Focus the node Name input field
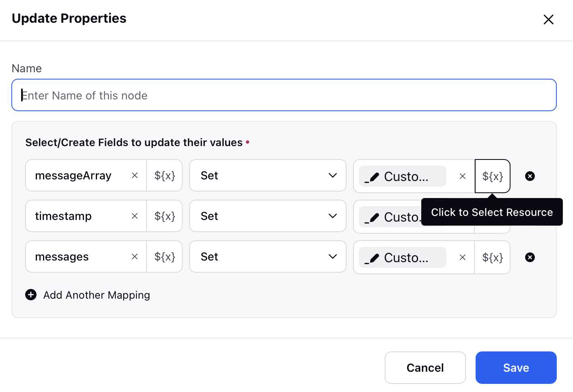Screen dimensions: 573x392 (x=284, y=95)
